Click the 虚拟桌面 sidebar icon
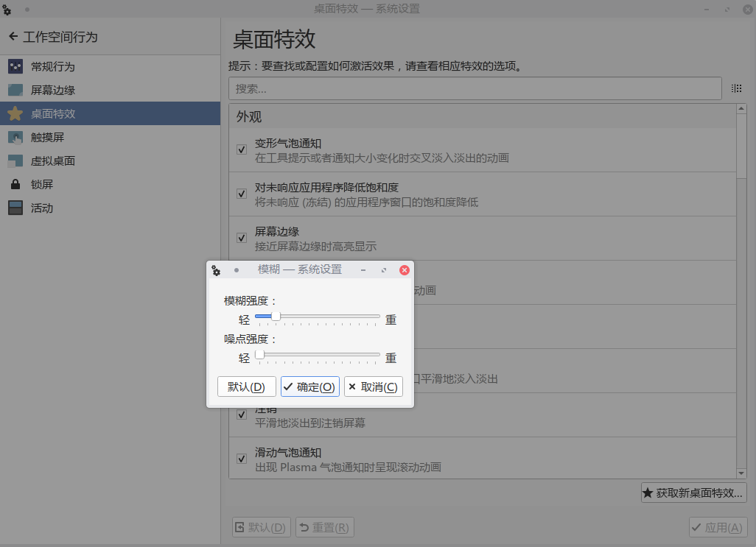Image resolution: width=756 pixels, height=547 pixels. click(15, 160)
